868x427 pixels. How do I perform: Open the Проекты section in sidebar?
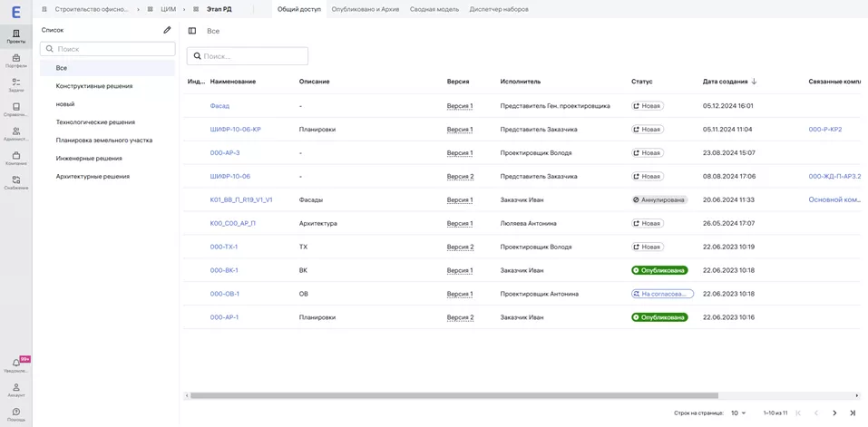coord(15,35)
